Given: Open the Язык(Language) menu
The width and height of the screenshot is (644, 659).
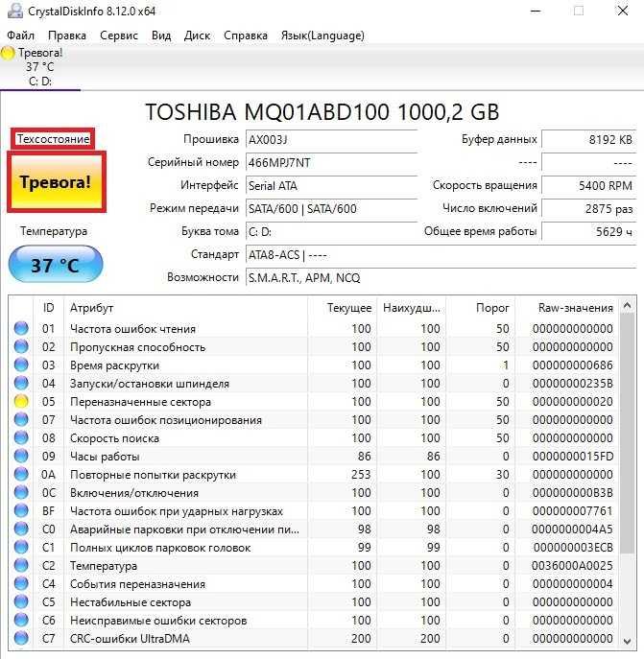Looking at the screenshot, I should point(322,35).
